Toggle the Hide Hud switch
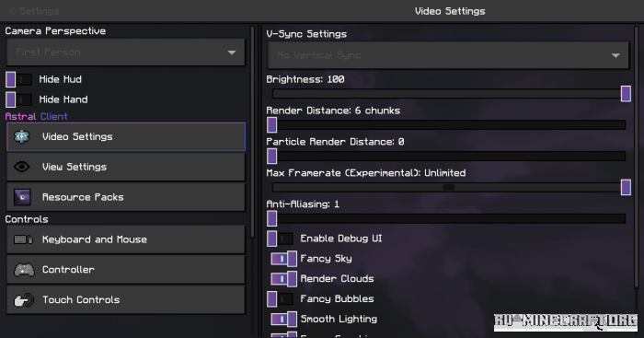Viewport: 644px width, 338px height. (18, 79)
